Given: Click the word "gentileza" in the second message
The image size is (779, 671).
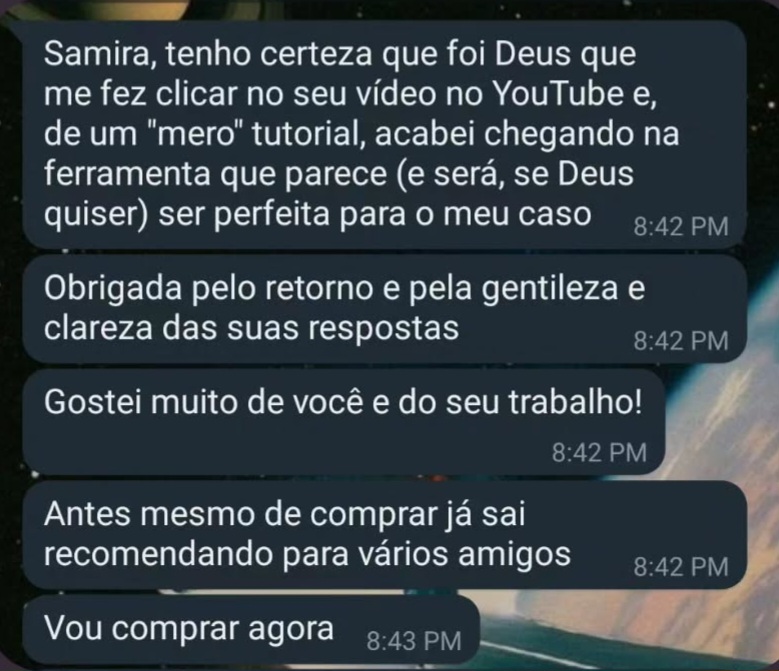Looking at the screenshot, I should [x=550, y=289].
